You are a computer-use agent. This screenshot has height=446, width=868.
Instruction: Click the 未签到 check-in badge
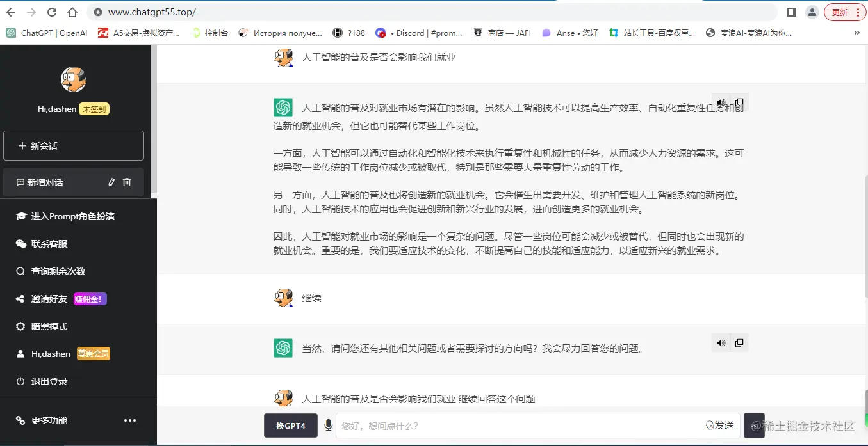94,109
